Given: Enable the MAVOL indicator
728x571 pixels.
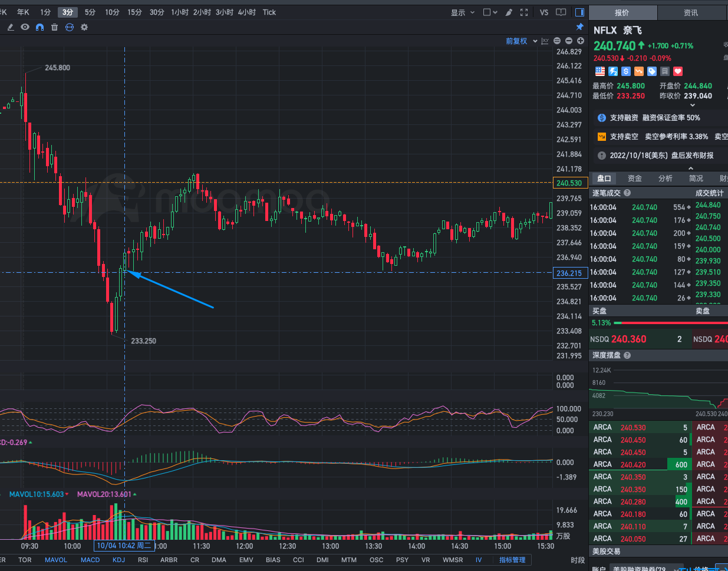Looking at the screenshot, I should [56, 560].
